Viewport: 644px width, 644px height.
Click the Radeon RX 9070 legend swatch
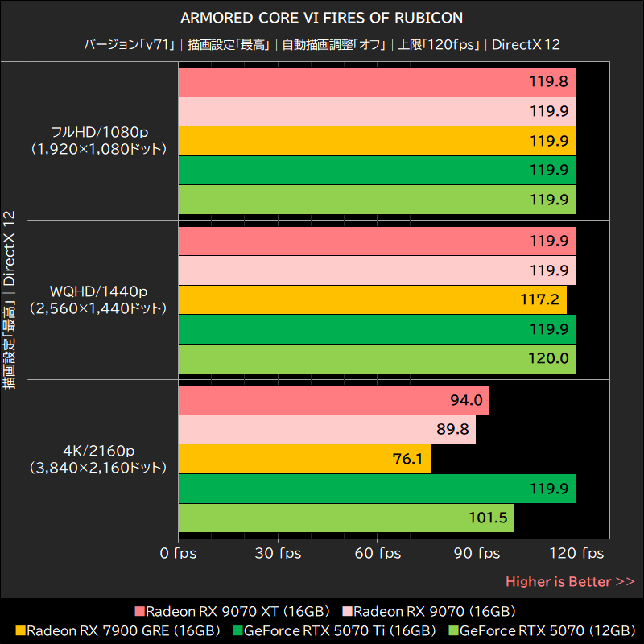click(348, 611)
